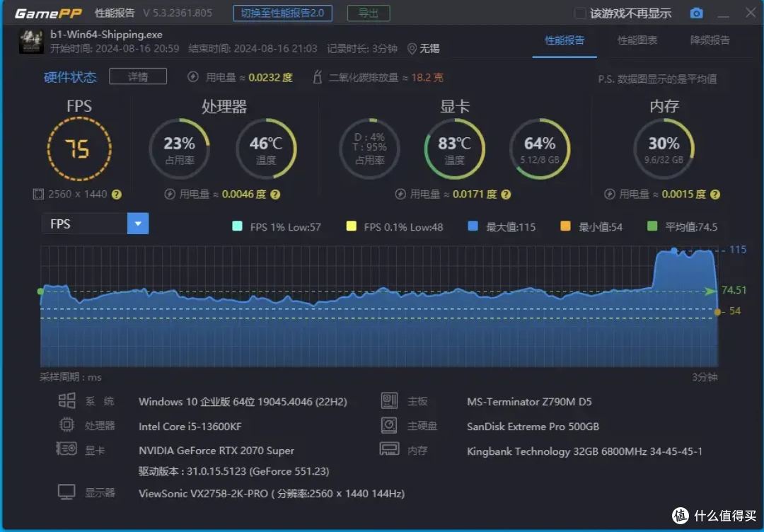The height and width of the screenshot is (532, 764).
Task: Toggle the yellow FPS 0.1% Low swatch
Action: point(351,226)
